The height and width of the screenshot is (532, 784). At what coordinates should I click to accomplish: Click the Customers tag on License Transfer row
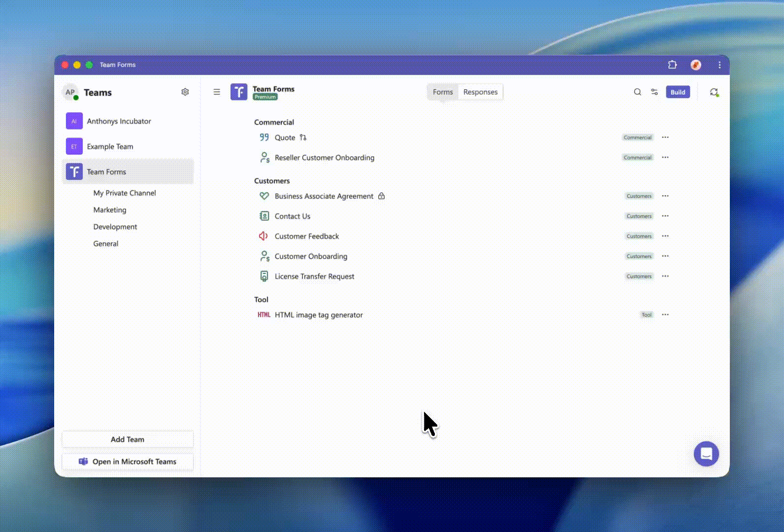coord(639,276)
